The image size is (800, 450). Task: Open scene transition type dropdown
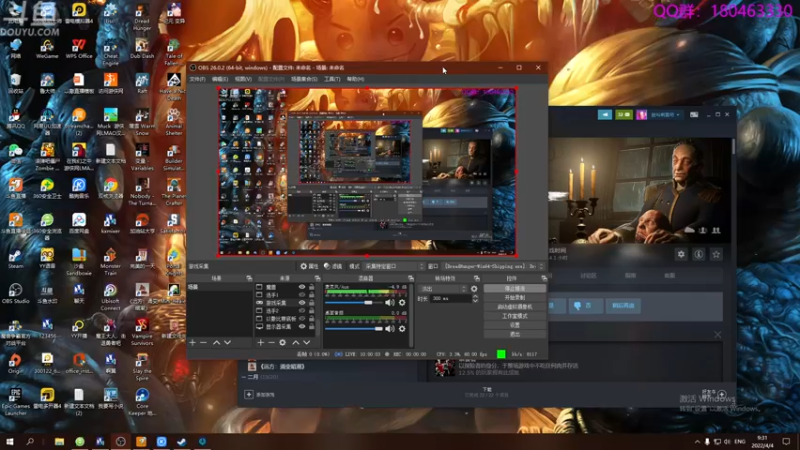[442, 289]
